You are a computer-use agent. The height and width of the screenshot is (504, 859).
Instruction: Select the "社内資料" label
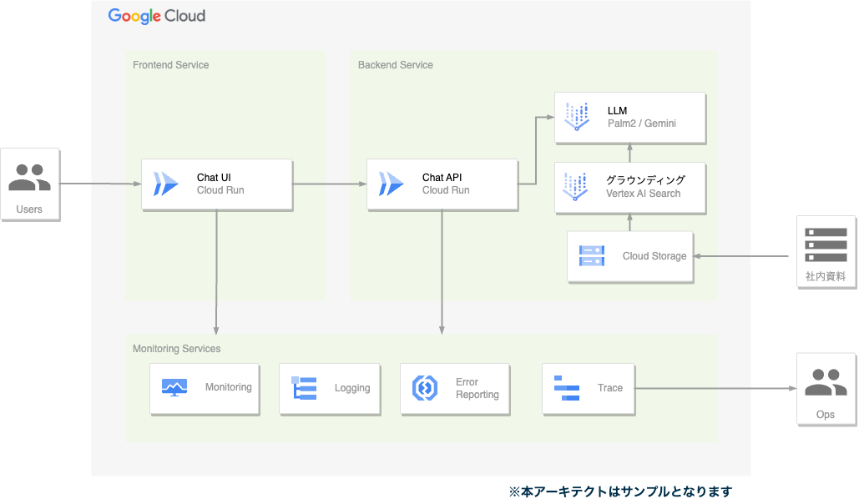pyautogui.click(x=826, y=277)
